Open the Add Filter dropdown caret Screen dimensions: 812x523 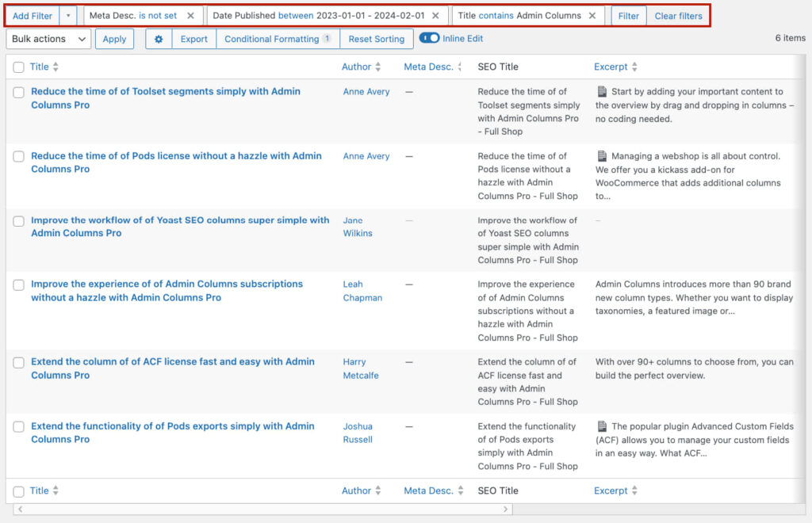point(67,14)
